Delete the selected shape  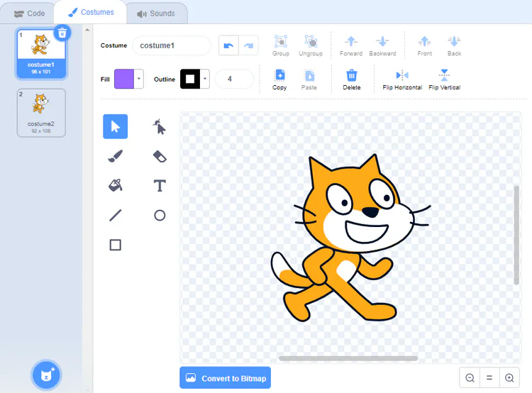pos(352,79)
